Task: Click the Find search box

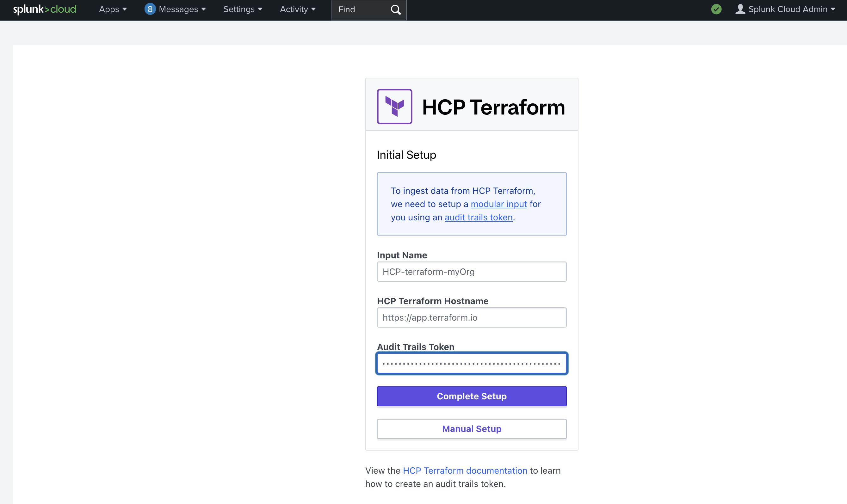Action: click(x=360, y=9)
